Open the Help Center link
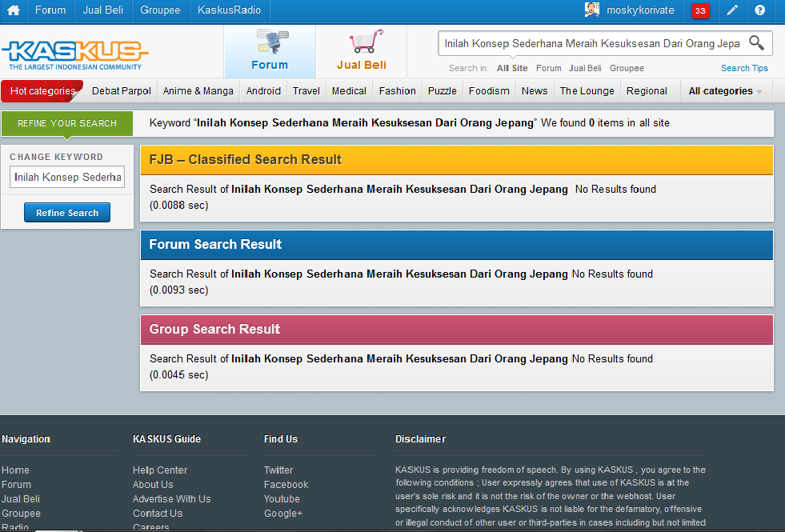785x532 pixels. (160, 470)
